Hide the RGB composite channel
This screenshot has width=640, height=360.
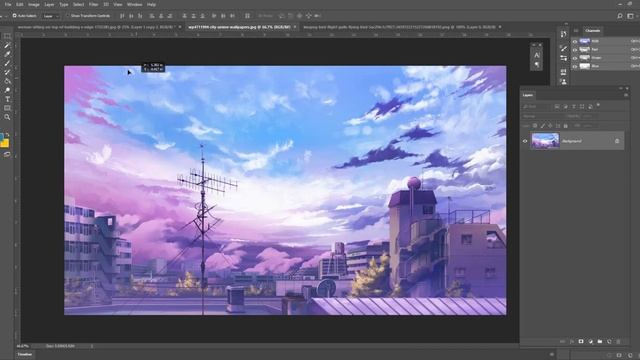pos(575,41)
